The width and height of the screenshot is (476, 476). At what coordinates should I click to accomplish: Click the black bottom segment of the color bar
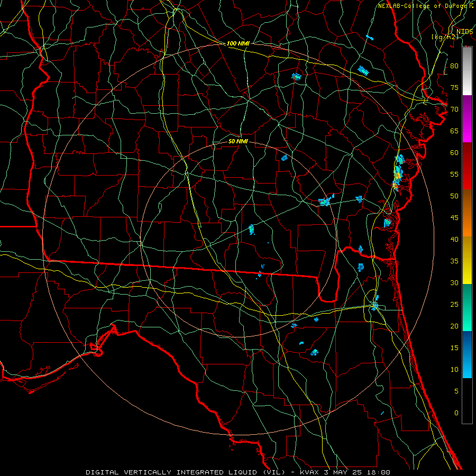click(x=467, y=401)
